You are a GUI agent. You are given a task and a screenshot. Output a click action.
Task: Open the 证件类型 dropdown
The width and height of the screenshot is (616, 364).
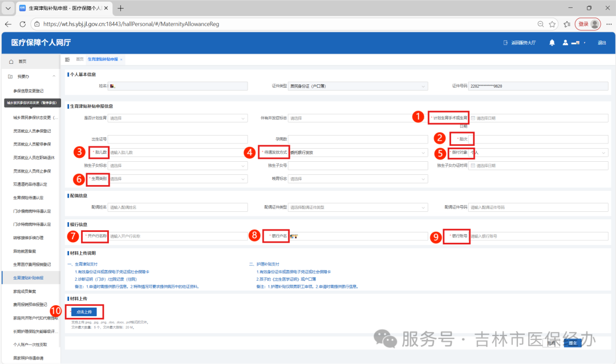point(358,86)
